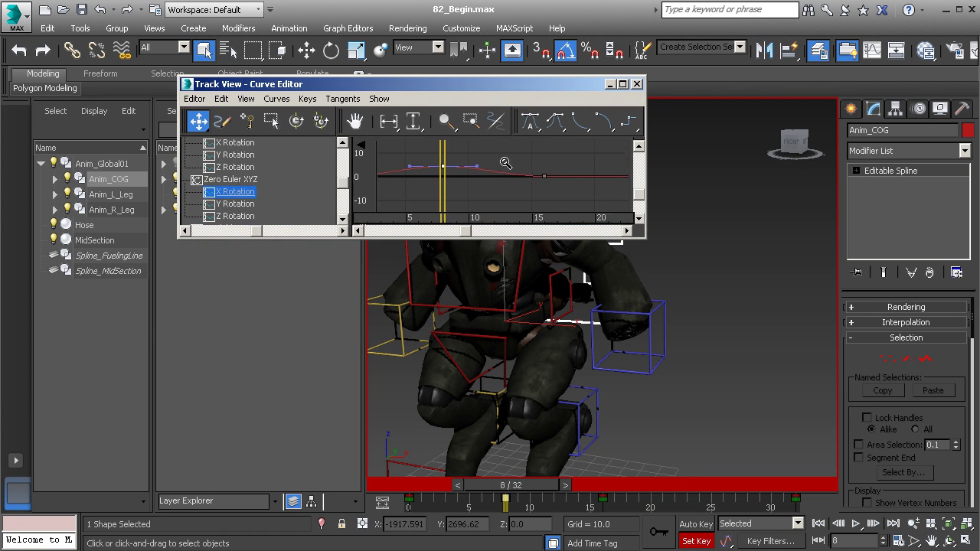This screenshot has height=551, width=980.
Task: Select Pan hand tool in Curve Editor
Action: (354, 121)
